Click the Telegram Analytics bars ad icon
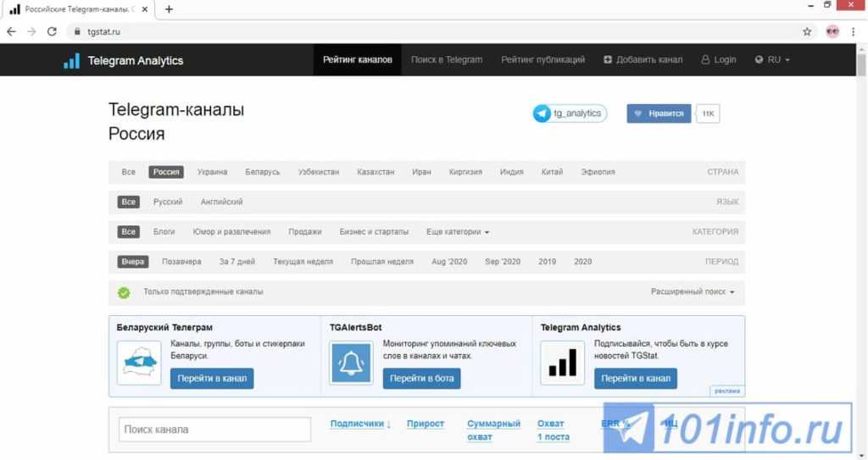This screenshot has height=460, width=868. point(562,363)
